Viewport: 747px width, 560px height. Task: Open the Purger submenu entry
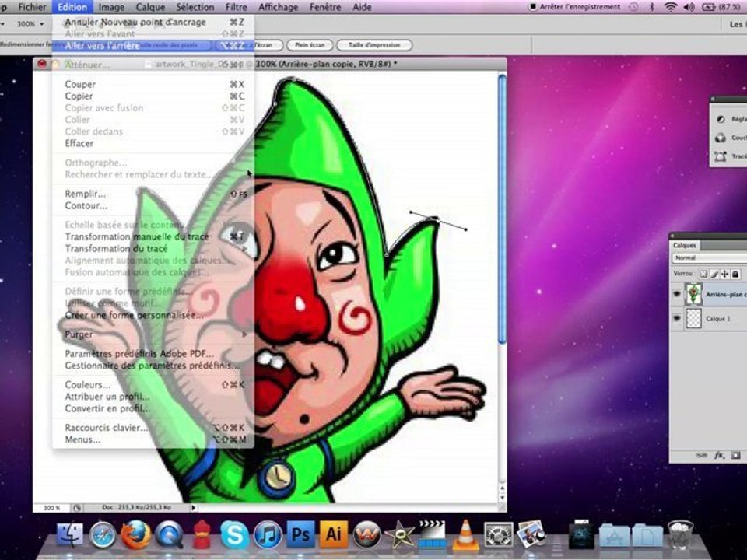(153, 334)
